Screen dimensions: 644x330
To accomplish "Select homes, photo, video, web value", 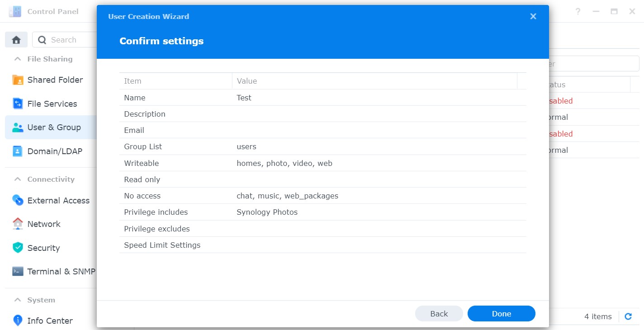I will point(284,163).
